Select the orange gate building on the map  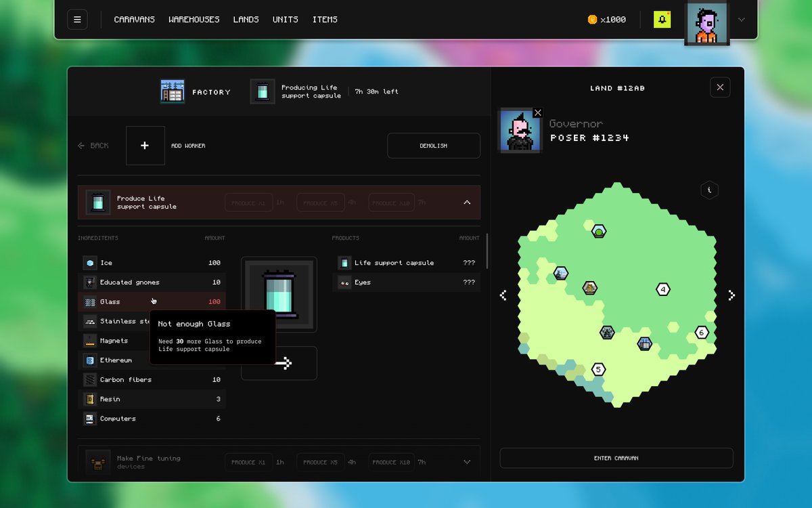tap(590, 288)
